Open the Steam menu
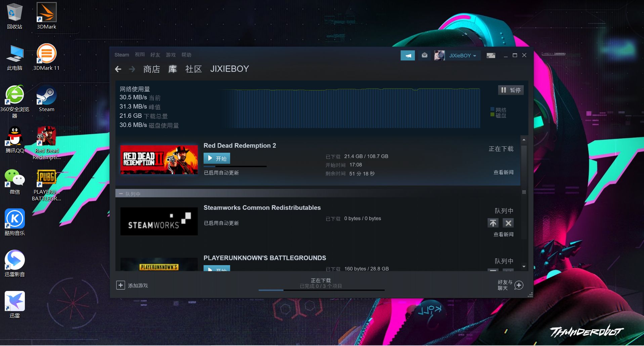 pos(122,55)
